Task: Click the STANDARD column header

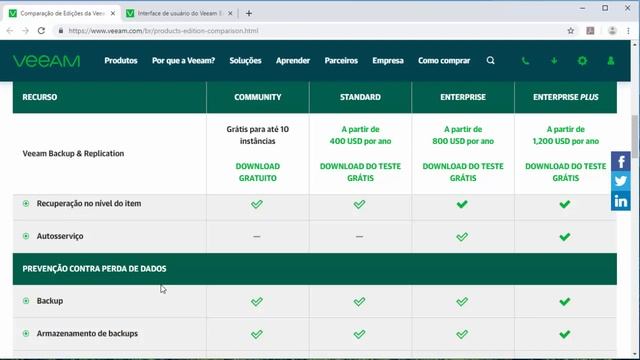Action: click(360, 97)
